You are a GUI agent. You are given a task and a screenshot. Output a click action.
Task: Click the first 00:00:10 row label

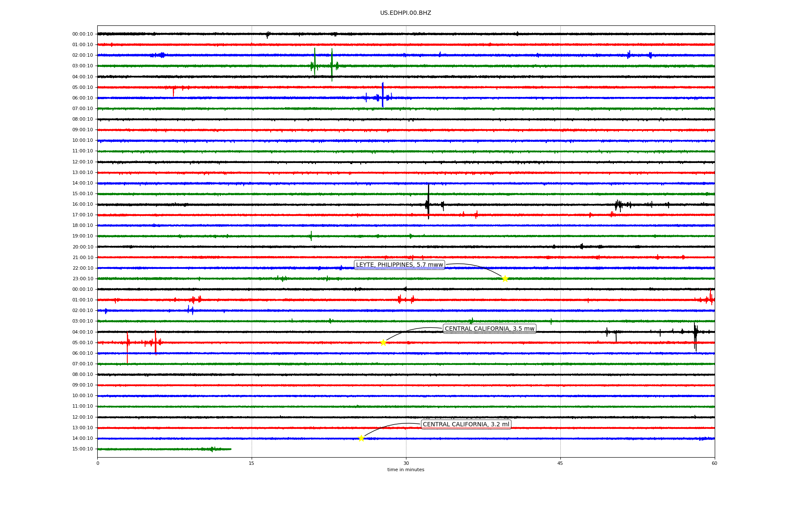pos(82,34)
